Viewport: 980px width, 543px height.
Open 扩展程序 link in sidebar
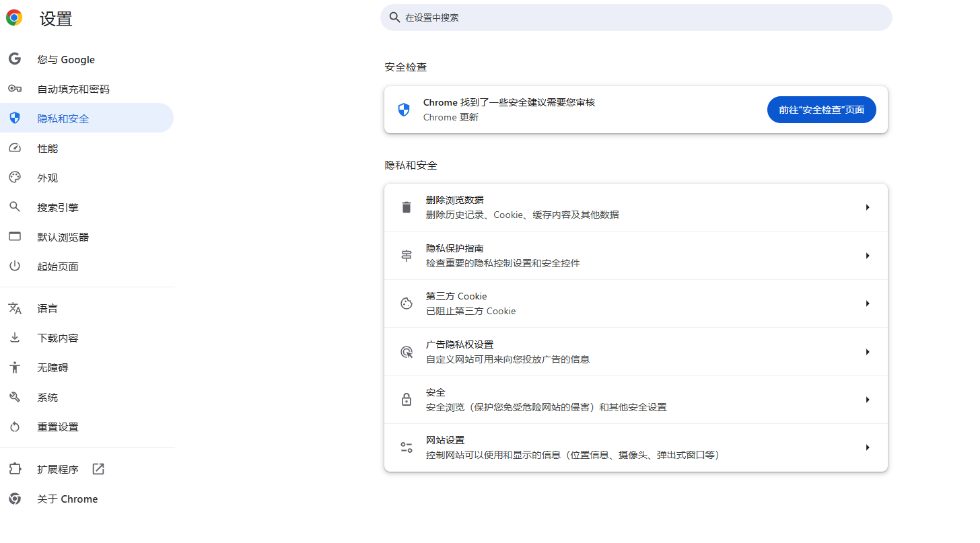87,469
